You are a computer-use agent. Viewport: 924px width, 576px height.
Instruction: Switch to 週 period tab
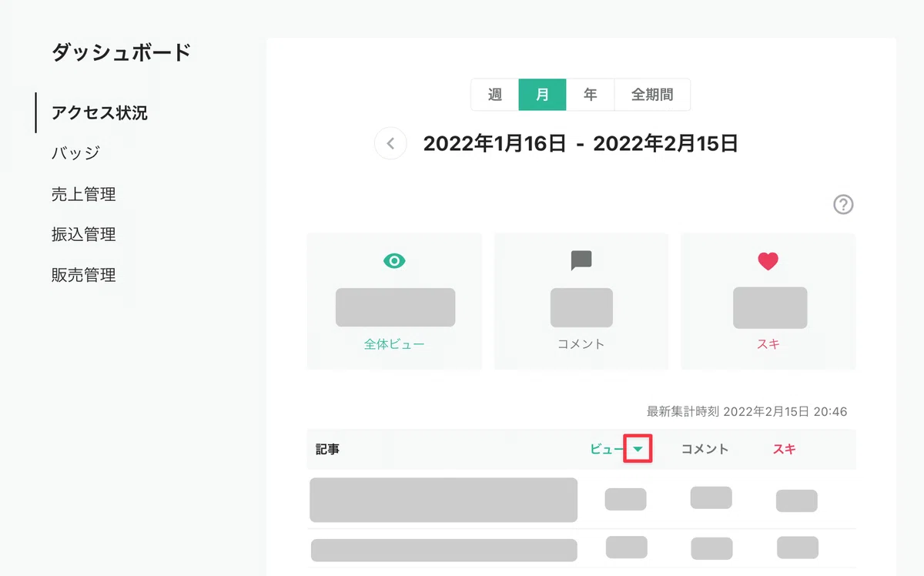(495, 95)
